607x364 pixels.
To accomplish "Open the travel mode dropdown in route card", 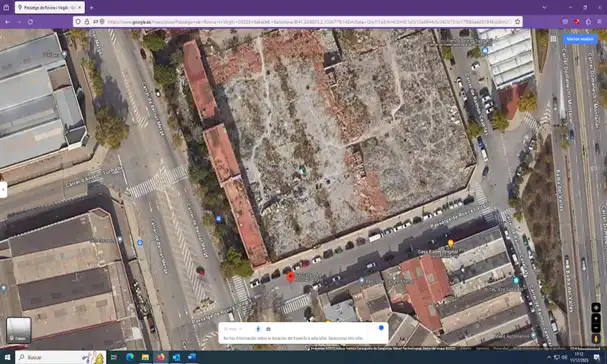I will coord(233,329).
